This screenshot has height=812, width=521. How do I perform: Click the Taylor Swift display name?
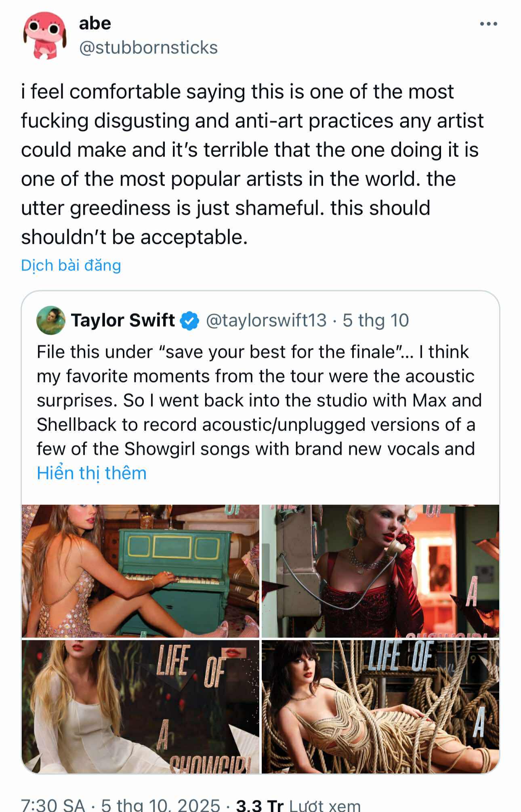point(123,321)
